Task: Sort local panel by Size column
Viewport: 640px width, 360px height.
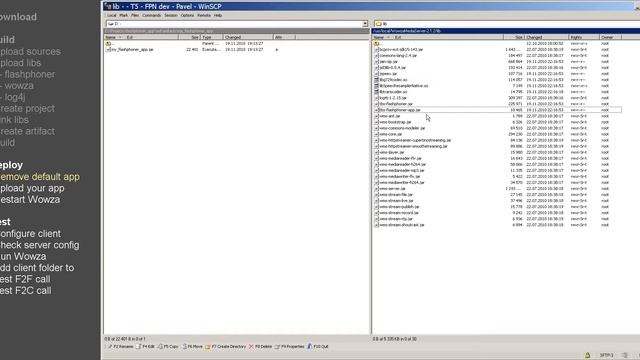Action: tap(190, 37)
